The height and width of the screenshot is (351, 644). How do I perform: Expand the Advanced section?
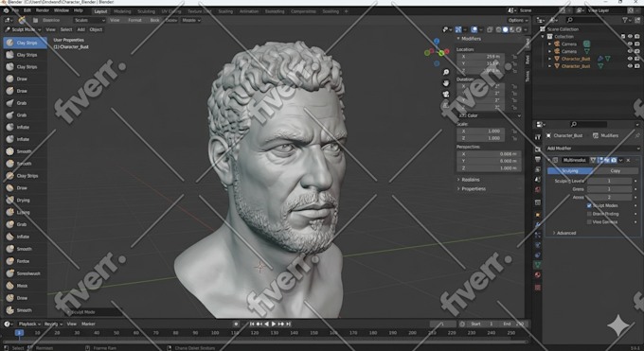tap(563, 233)
